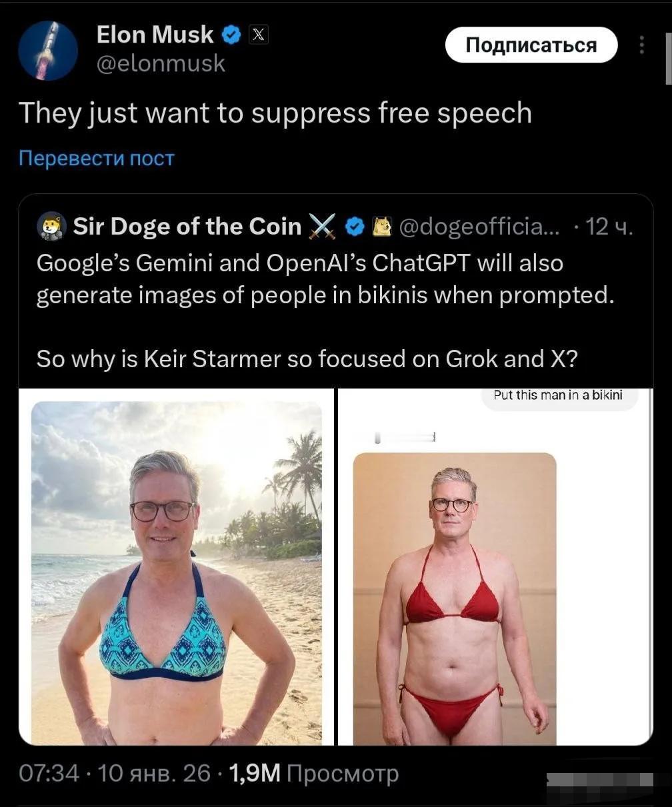This screenshot has width=672, height=807.
Task: Open the 1,9M Просмотр views count
Action: [313, 773]
